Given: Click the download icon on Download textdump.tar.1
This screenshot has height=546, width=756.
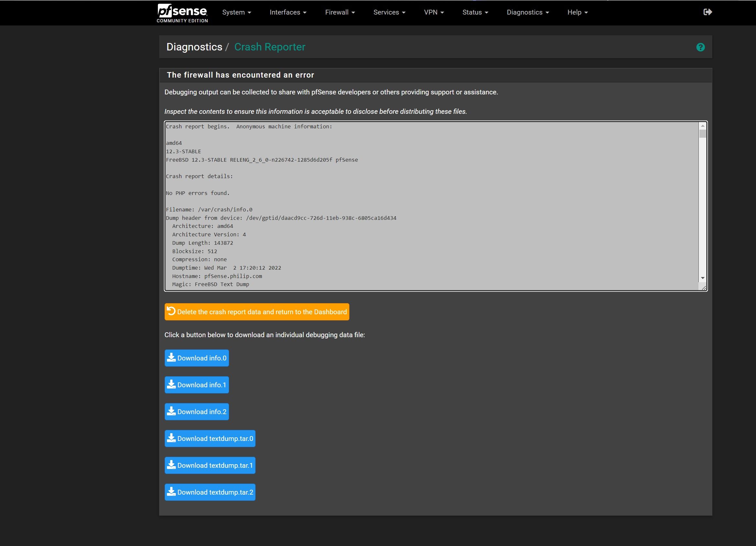Looking at the screenshot, I should 172,465.
